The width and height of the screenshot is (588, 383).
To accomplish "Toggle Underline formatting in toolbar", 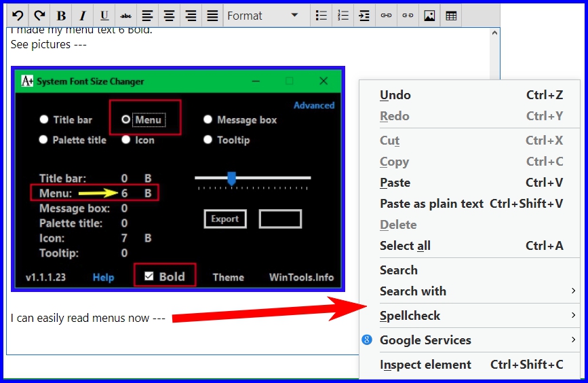I will (x=104, y=16).
